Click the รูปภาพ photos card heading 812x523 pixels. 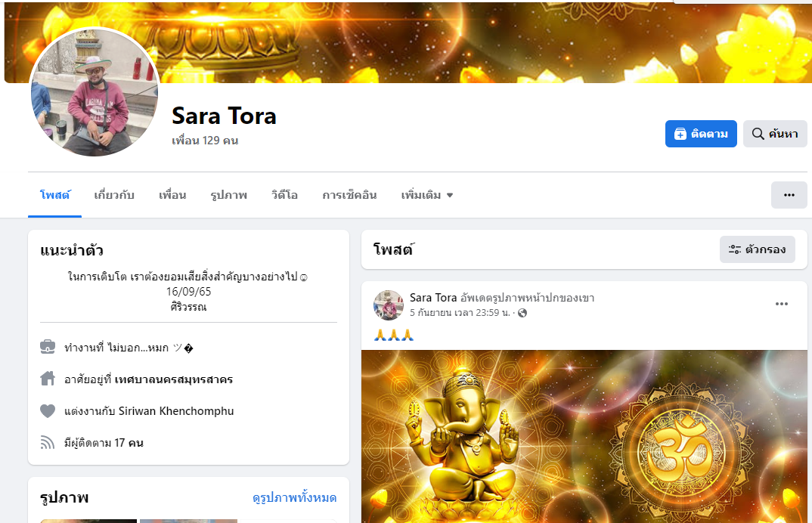tap(64, 497)
